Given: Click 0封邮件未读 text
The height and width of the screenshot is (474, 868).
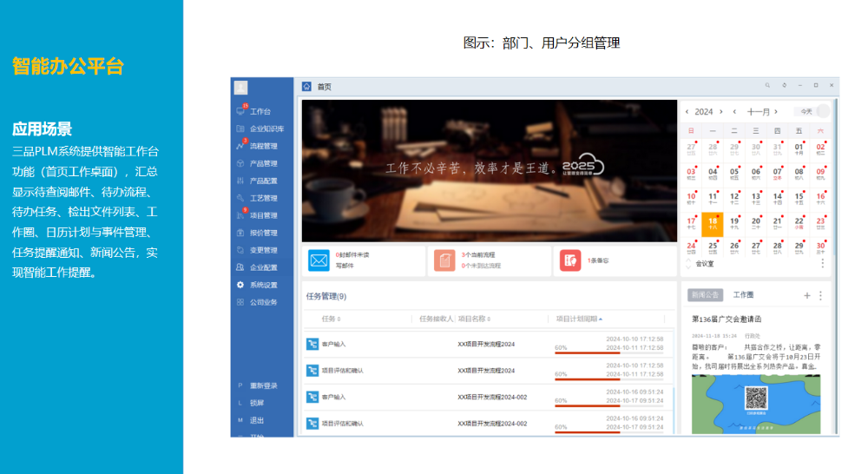Looking at the screenshot, I should click(352, 254).
